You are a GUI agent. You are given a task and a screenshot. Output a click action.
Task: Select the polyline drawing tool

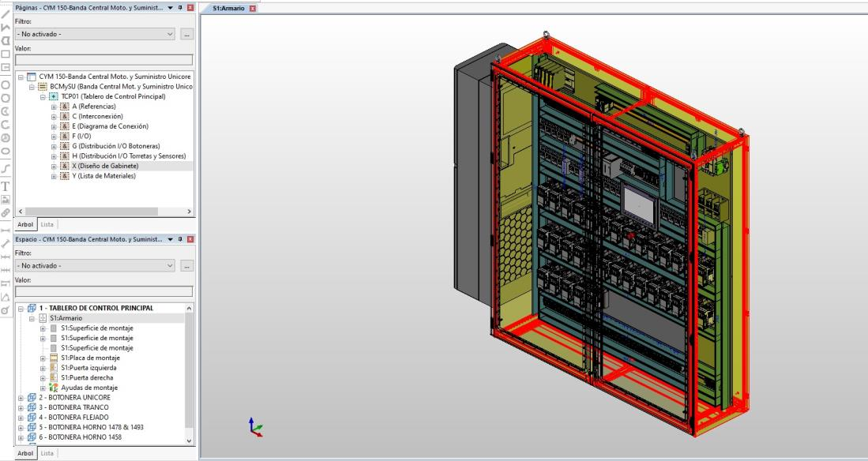coord(6,24)
